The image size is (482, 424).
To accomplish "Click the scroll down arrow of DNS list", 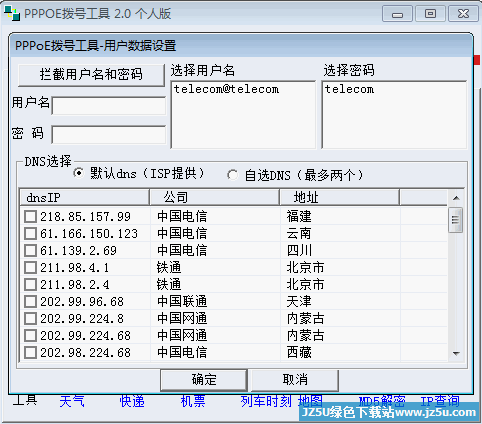I will click(456, 353).
